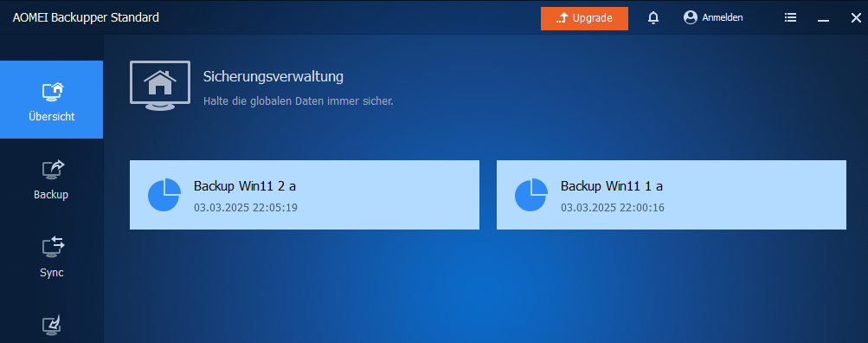Open the Backup sidebar icon

(x=53, y=170)
